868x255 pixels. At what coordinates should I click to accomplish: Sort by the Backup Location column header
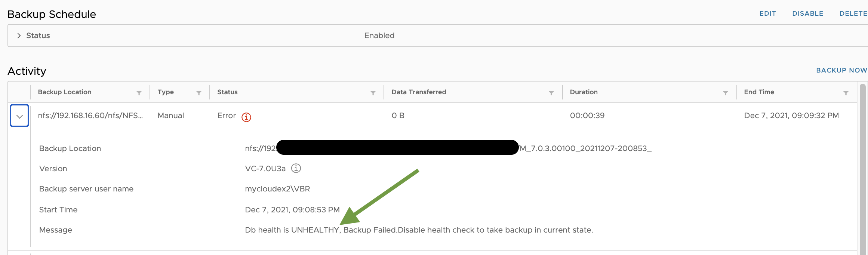tap(65, 92)
